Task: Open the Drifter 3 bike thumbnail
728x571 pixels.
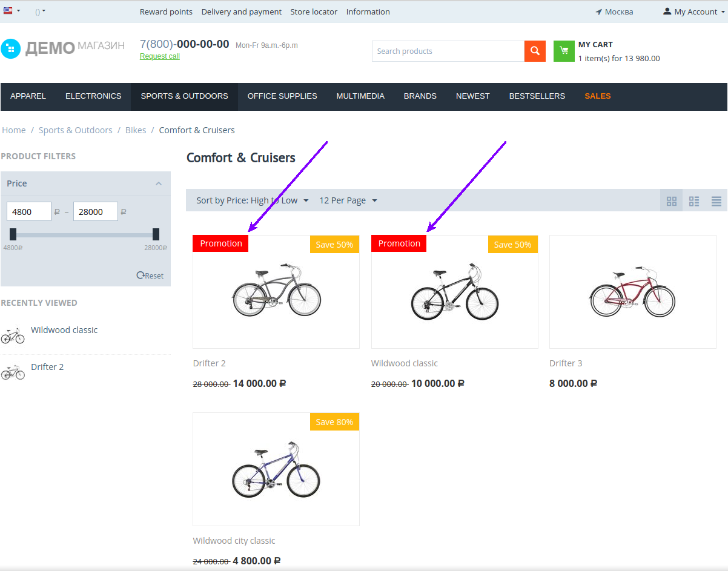Action: [632, 292]
